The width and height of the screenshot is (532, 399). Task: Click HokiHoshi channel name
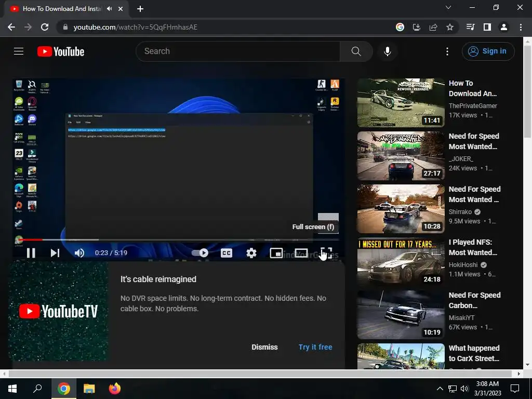pos(463,264)
